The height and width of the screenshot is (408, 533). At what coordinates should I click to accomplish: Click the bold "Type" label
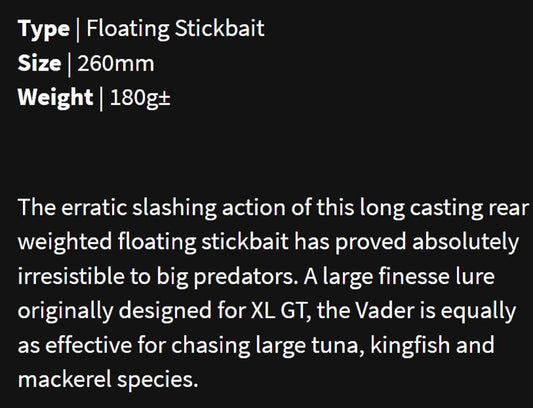(44, 29)
